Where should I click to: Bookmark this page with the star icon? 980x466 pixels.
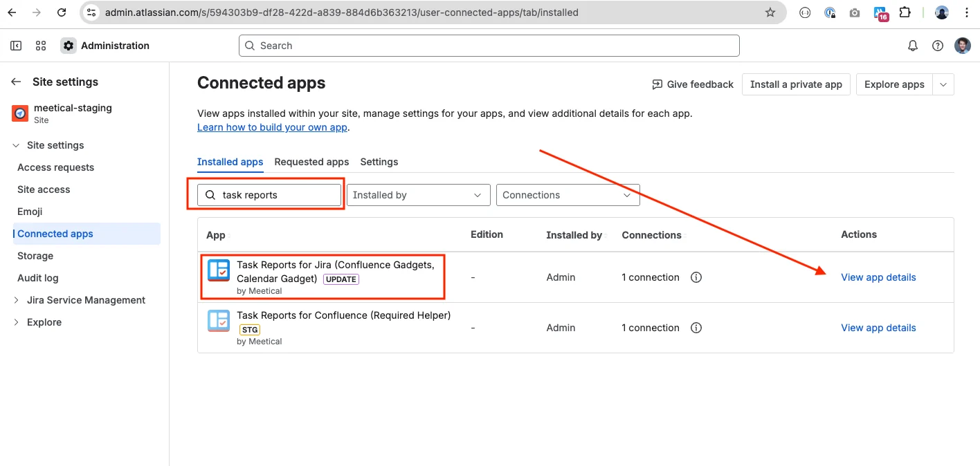[770, 12]
